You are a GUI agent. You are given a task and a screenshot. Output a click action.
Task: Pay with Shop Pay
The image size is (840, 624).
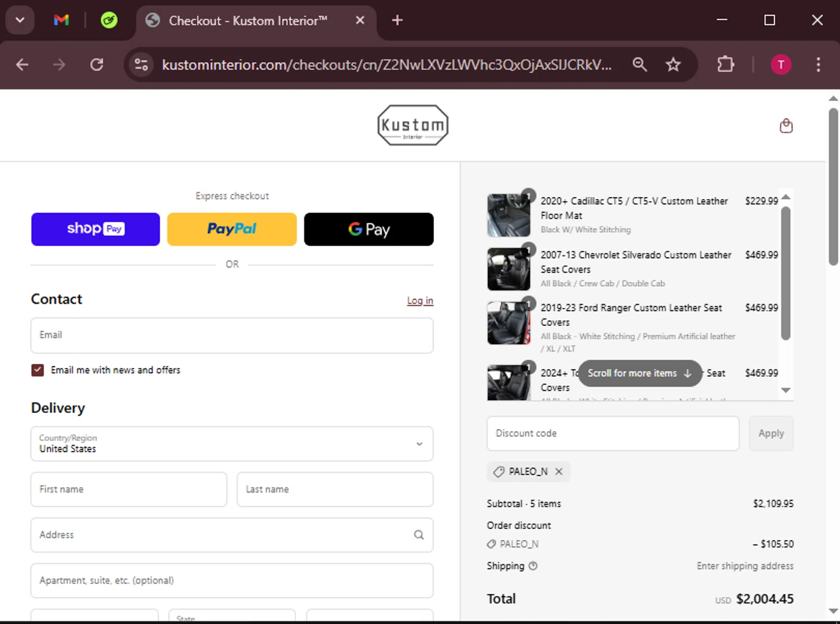tap(96, 229)
